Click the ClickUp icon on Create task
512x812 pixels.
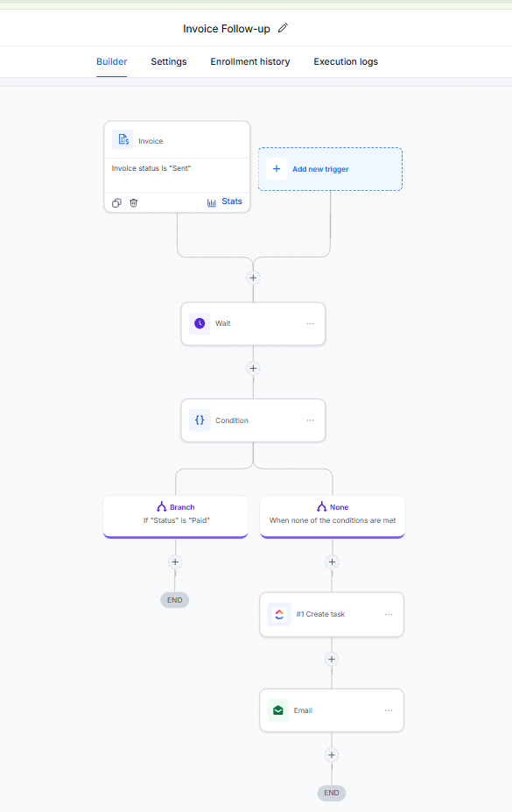coord(279,614)
